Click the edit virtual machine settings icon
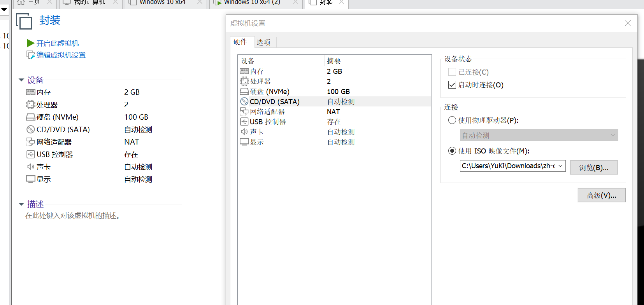Screen dimensions: 644x305 pyautogui.click(x=31, y=55)
